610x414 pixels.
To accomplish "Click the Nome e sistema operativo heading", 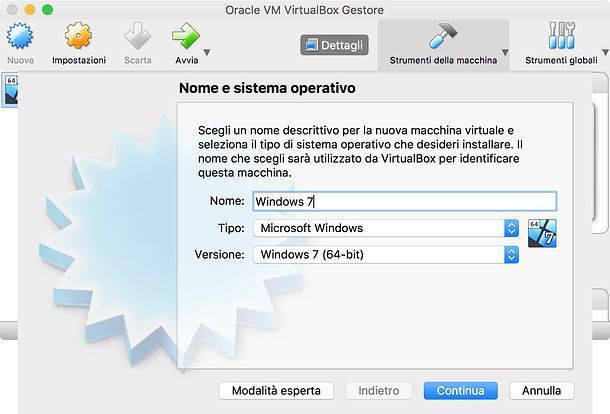I will pyautogui.click(x=267, y=88).
